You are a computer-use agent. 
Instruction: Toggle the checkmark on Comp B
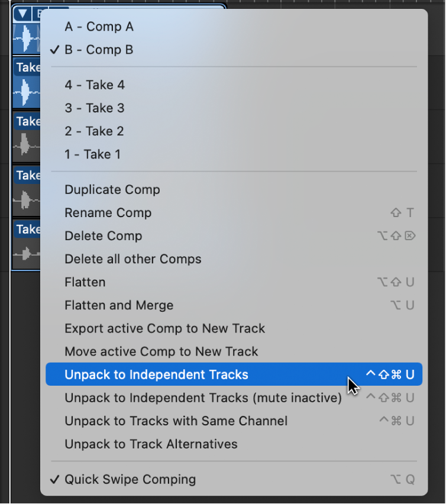99,50
